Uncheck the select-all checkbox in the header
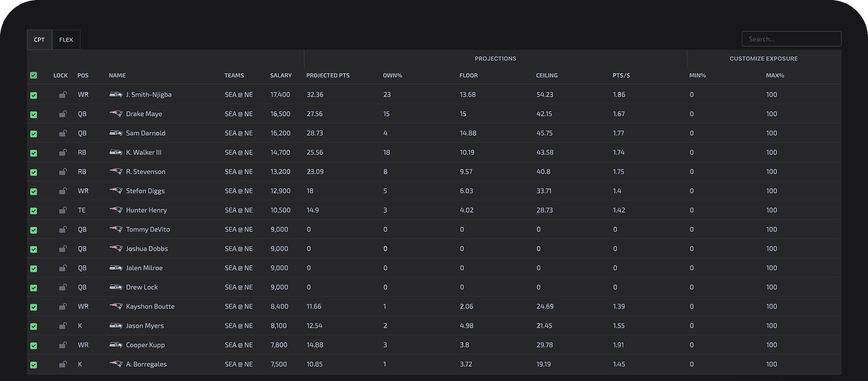The image size is (868, 381). (34, 75)
